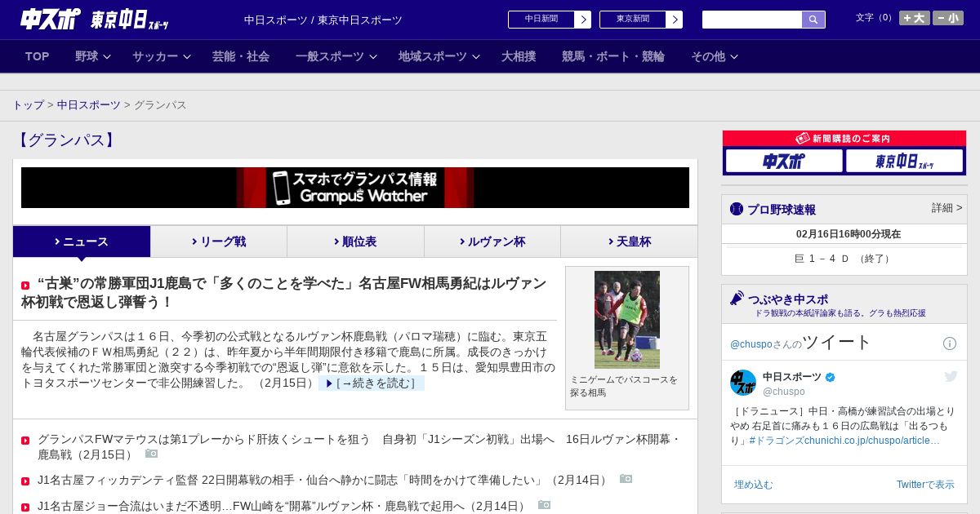Select the ニュース tab
Viewport: 980px width, 514px height.
click(x=82, y=241)
